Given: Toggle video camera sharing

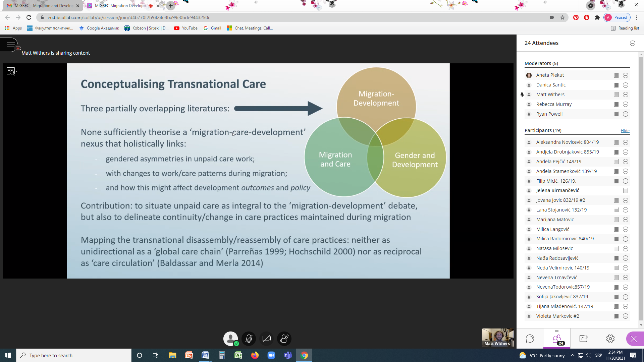Looking at the screenshot, I should pos(267,339).
